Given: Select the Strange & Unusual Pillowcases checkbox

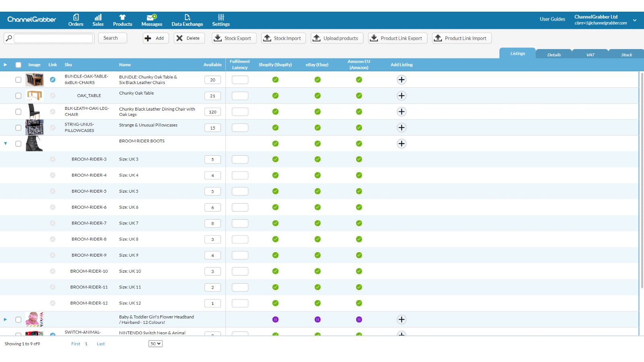Looking at the screenshot, I should (x=18, y=128).
